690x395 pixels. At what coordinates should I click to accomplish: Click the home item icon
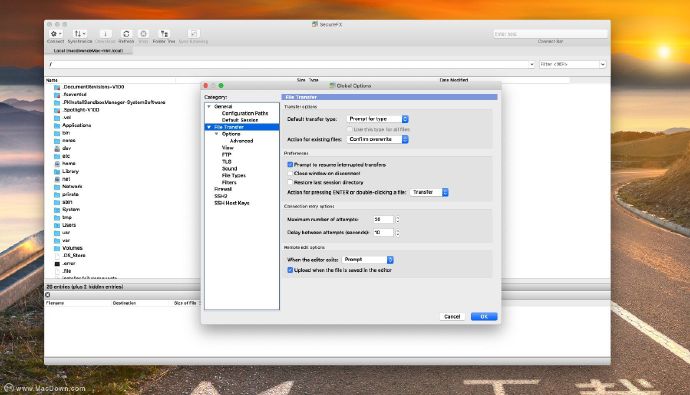57,164
